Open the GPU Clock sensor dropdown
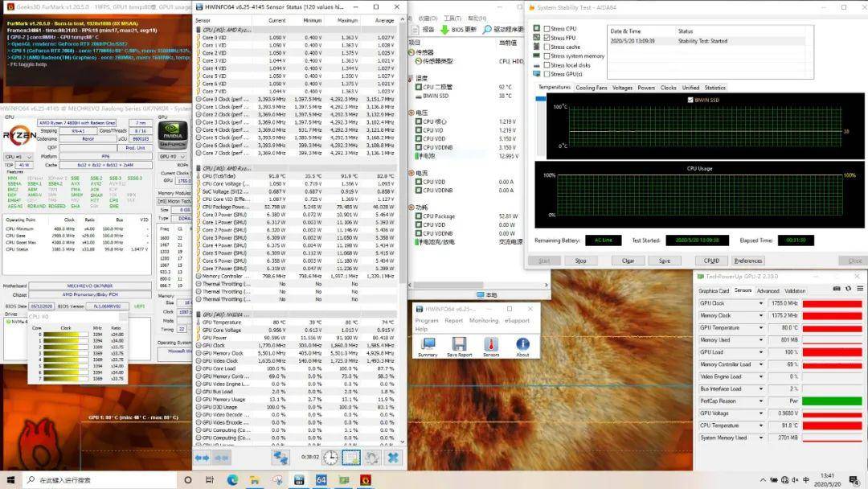Viewport: 868px width, 489px height. point(760,303)
